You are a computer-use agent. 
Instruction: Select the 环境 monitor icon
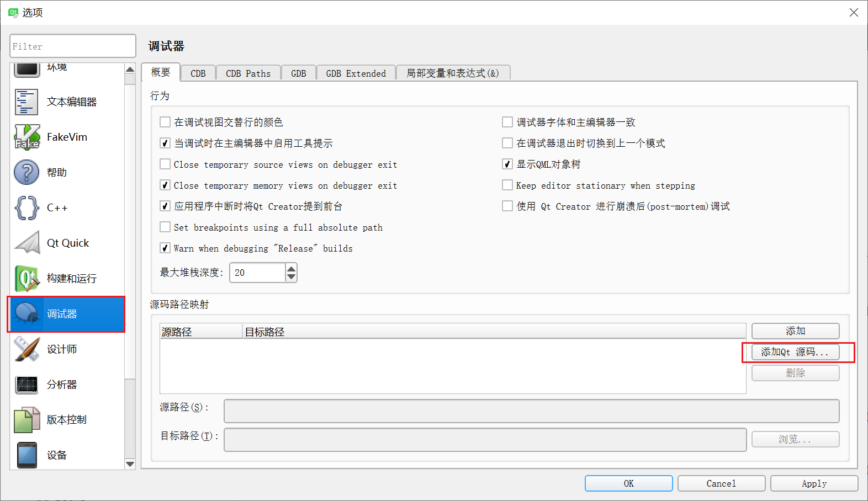click(x=27, y=70)
